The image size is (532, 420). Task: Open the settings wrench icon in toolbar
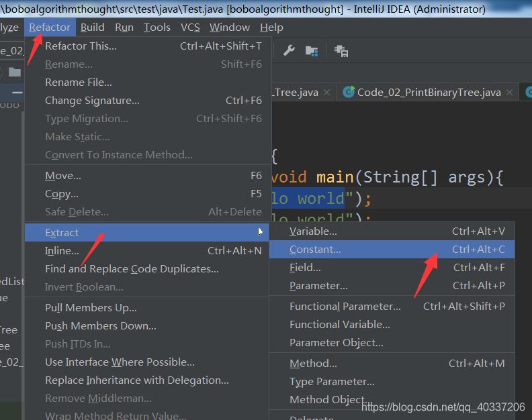[289, 50]
